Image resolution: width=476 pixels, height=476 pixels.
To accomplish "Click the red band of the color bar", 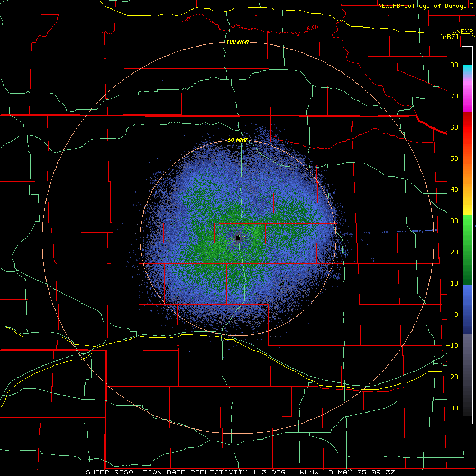I will click(x=467, y=127).
